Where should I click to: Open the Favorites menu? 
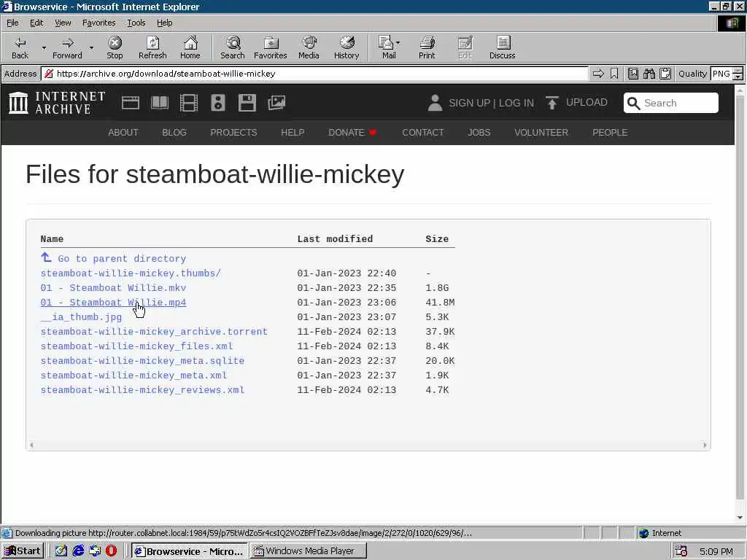(98, 23)
